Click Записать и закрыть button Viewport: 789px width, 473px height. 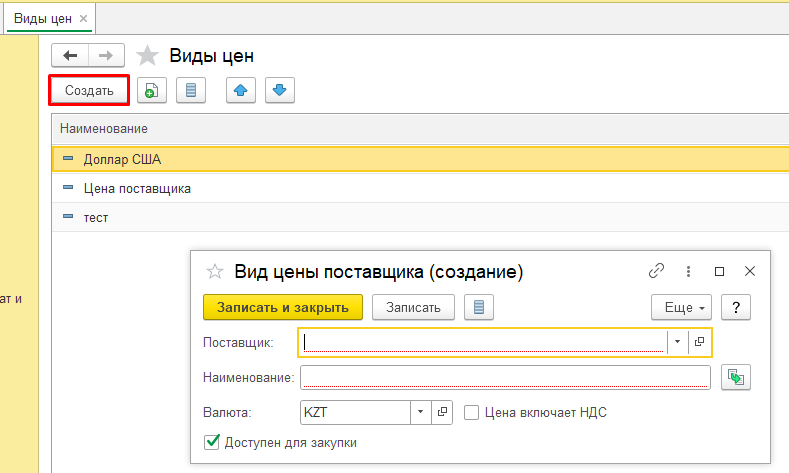283,307
